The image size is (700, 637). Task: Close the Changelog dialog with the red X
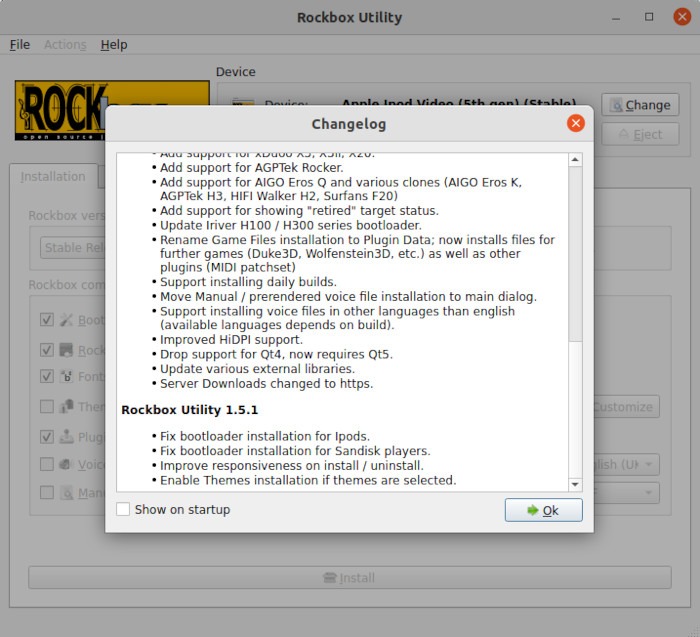pyautogui.click(x=575, y=123)
